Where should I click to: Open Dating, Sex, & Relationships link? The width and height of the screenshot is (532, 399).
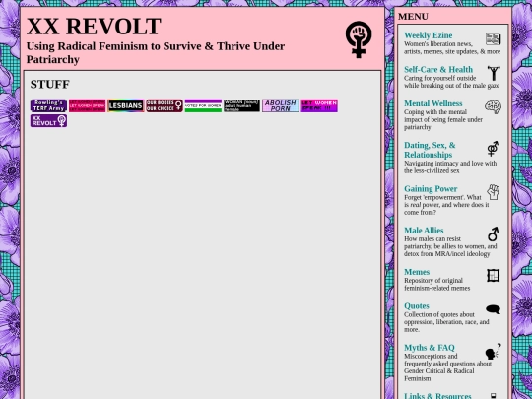point(430,150)
